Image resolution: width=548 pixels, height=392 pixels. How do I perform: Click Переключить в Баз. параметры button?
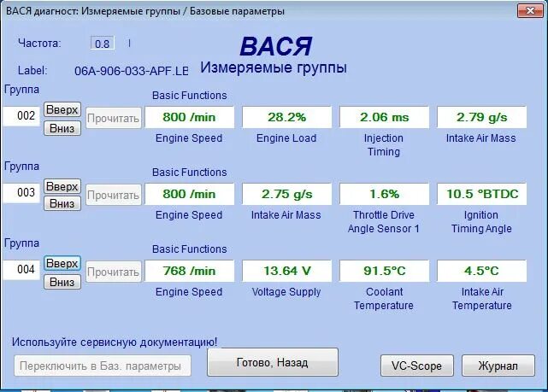103,366
